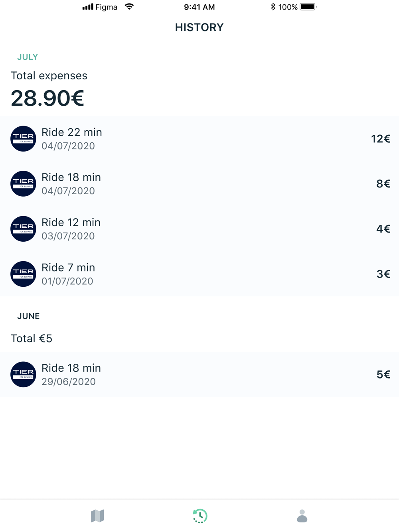This screenshot has height=532, width=399.
Task: Open Ride 18 min on 04/07/2020
Action: [199, 184]
